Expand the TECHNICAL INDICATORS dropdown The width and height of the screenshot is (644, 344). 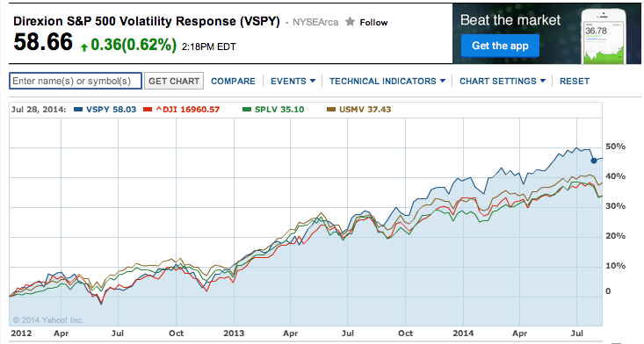[x=387, y=82]
